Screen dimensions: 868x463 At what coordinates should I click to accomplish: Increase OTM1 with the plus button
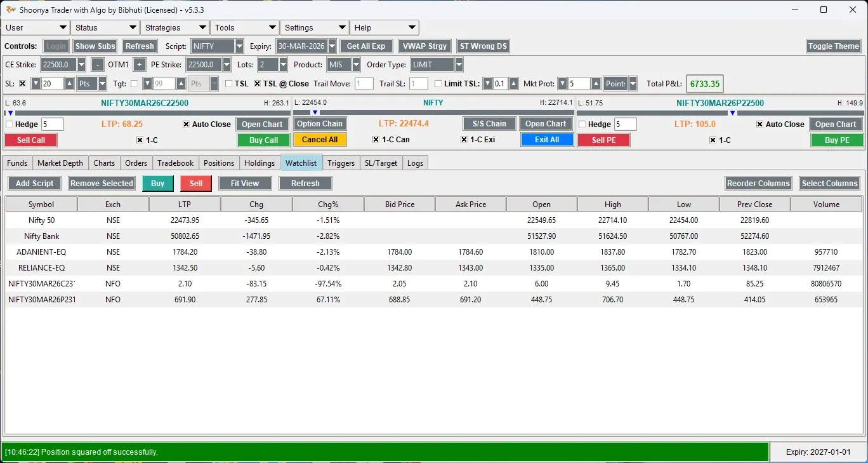[140, 65]
